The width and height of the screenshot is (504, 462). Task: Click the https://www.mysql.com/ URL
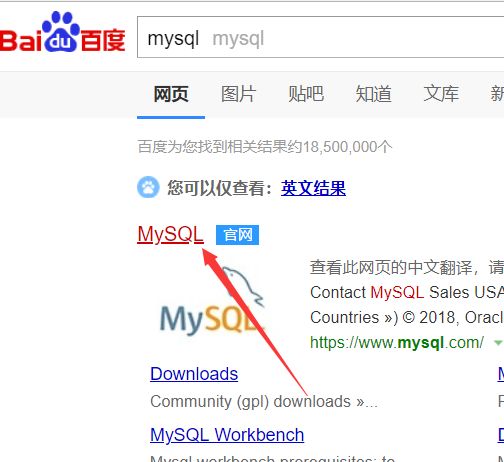397,342
